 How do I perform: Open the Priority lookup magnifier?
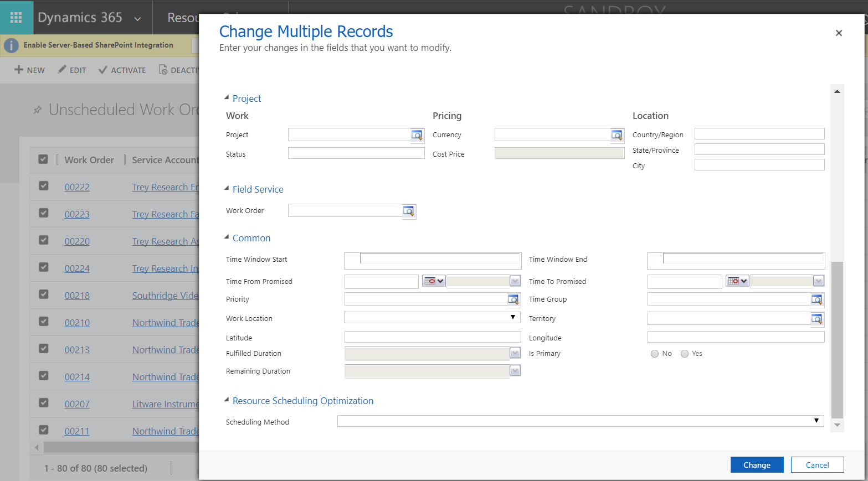pos(513,299)
